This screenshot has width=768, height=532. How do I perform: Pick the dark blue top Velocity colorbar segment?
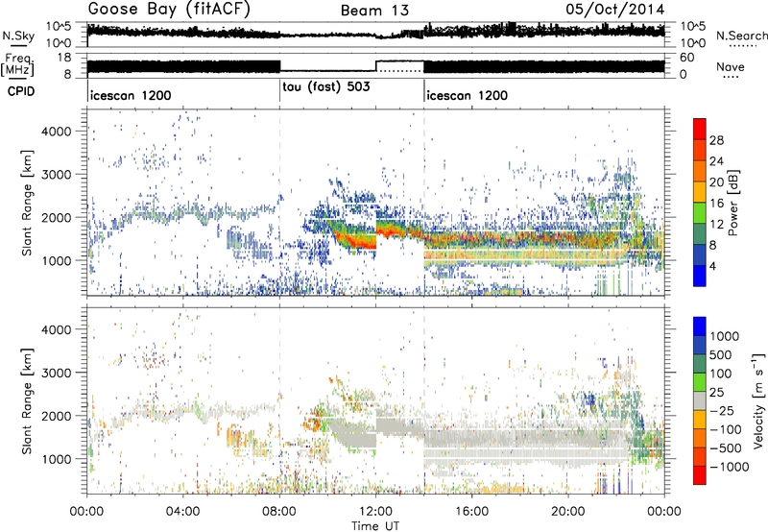pyautogui.click(x=700, y=326)
